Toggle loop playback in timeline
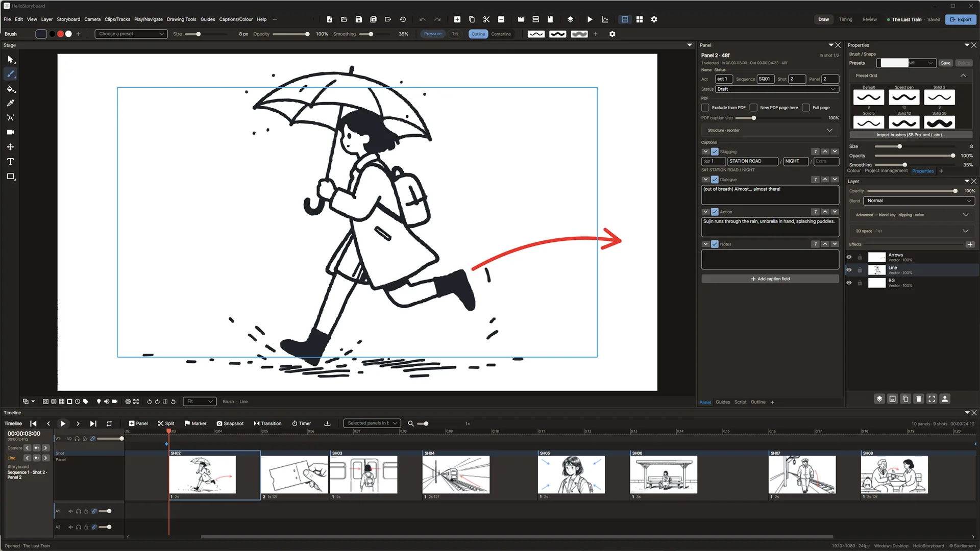 pyautogui.click(x=109, y=423)
